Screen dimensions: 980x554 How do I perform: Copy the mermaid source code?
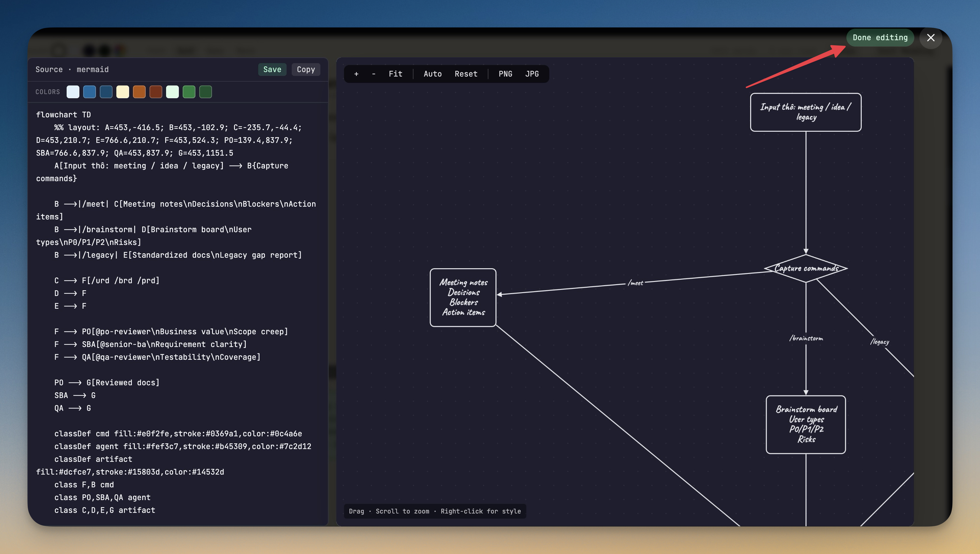point(306,69)
